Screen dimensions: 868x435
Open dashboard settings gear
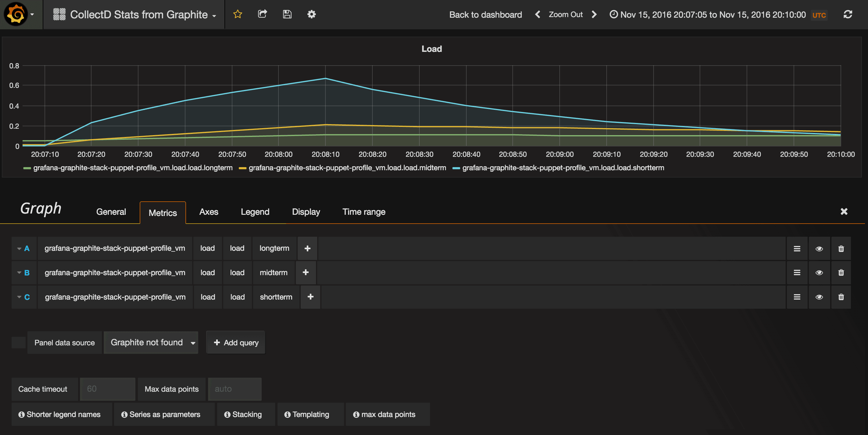[312, 14]
